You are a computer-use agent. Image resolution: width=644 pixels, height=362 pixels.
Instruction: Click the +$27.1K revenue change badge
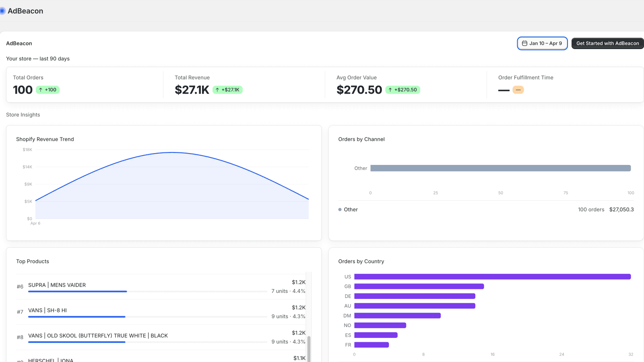tap(227, 90)
